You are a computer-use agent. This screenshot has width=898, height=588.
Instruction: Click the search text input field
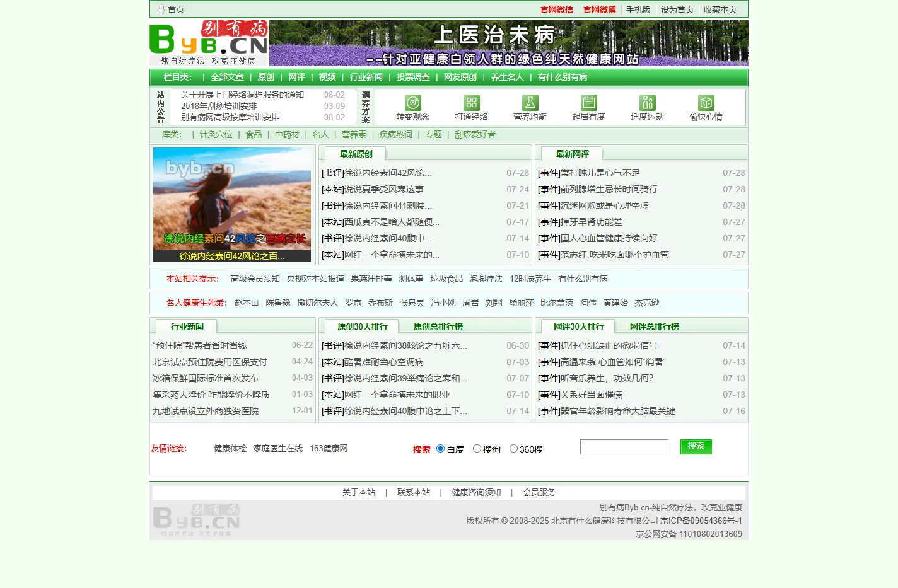624,447
